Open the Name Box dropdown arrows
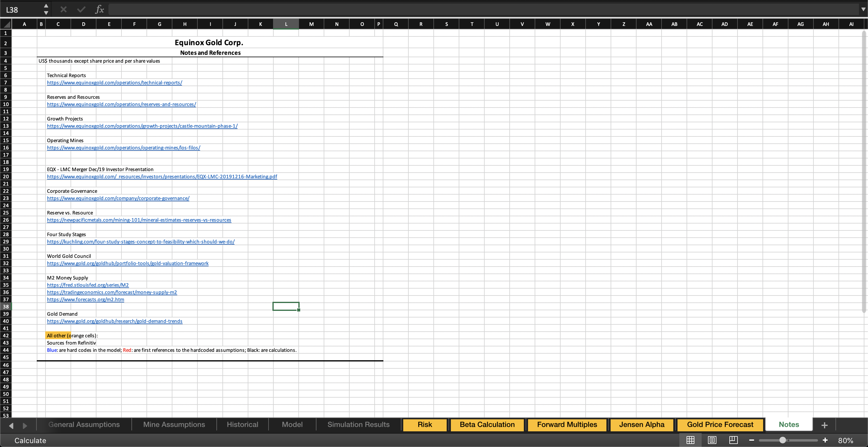The height and width of the screenshot is (447, 868). [46, 9]
